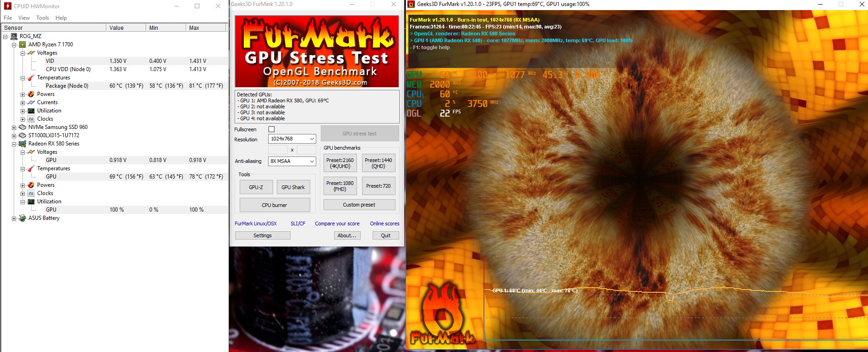The width and height of the screenshot is (868, 352).
Task: Click the Radeon RX 580 Series card icon
Action: pyautogui.click(x=22, y=144)
